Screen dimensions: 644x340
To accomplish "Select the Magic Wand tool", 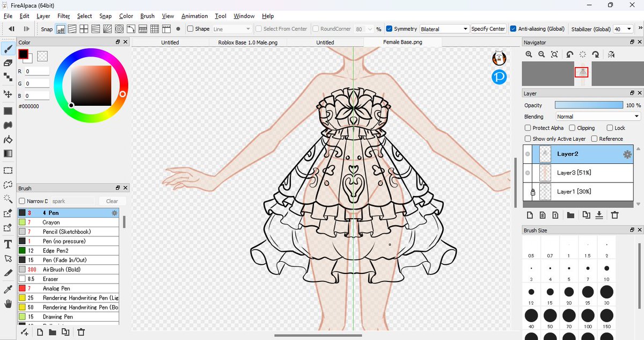I will (x=8, y=199).
